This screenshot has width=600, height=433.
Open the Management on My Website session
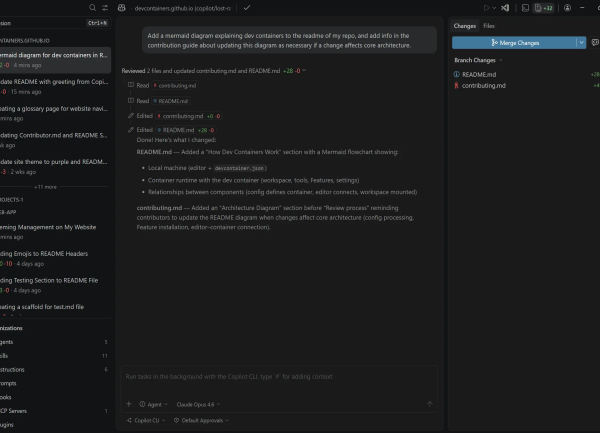tap(55, 232)
